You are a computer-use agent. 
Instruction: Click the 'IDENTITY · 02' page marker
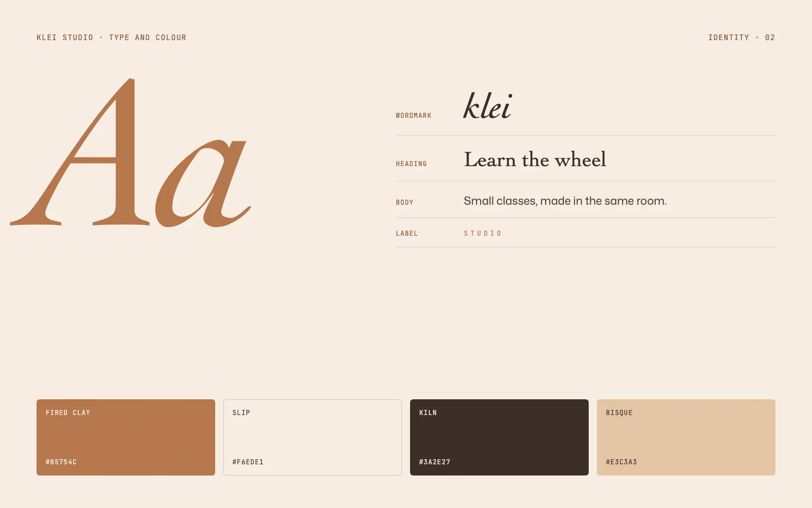coord(741,38)
